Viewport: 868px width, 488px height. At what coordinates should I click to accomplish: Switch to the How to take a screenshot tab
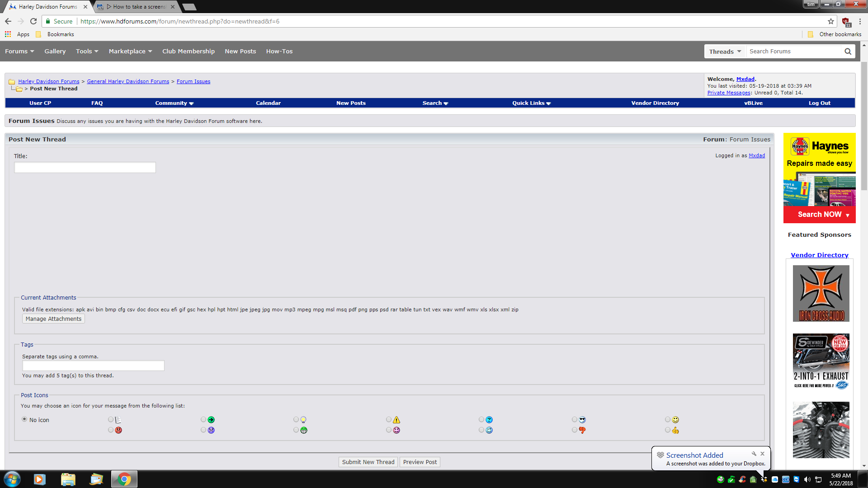(136, 7)
